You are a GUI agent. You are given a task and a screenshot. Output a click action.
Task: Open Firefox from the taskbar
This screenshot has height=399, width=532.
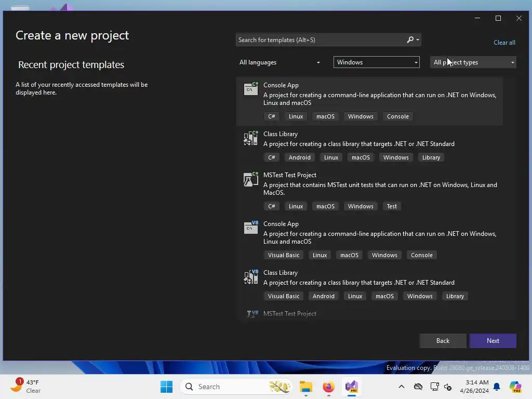click(328, 387)
